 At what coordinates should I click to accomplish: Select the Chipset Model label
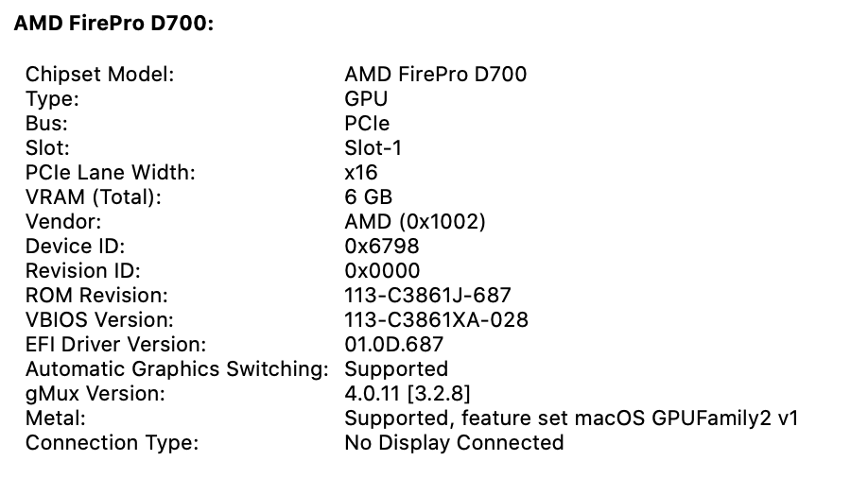coord(99,74)
